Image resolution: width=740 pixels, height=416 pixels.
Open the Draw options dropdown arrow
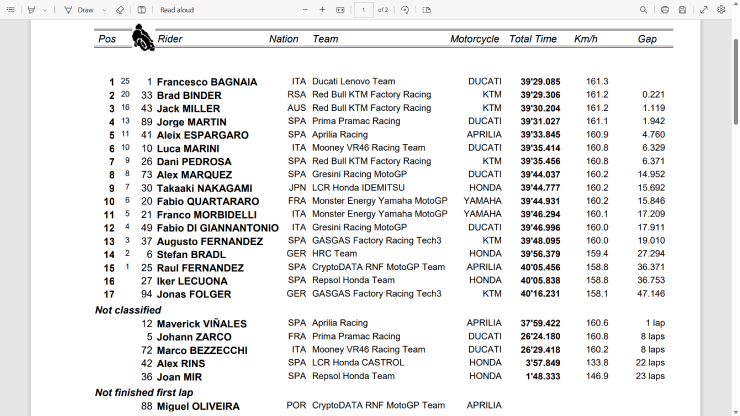point(104,10)
